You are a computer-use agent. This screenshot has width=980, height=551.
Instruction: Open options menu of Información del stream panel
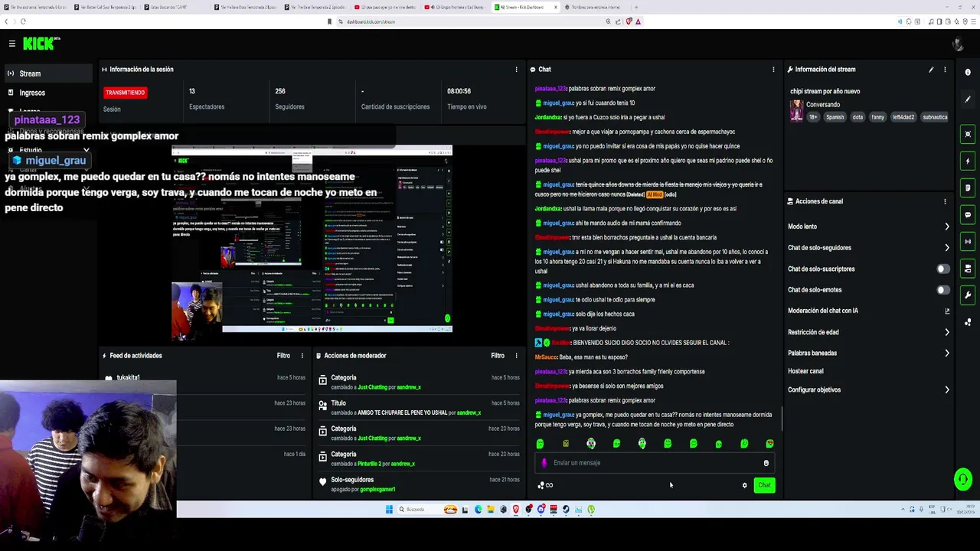(x=945, y=70)
